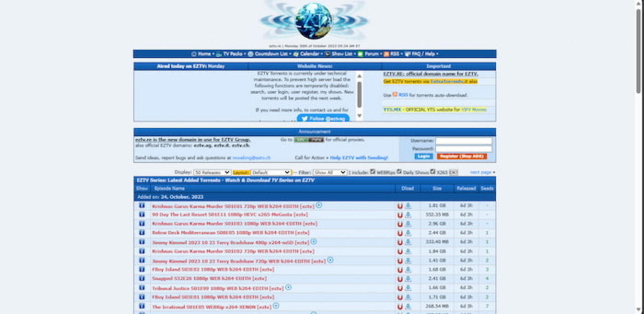Click play icon beside Krishnas Gurus S01E01 720p

(x=319, y=205)
